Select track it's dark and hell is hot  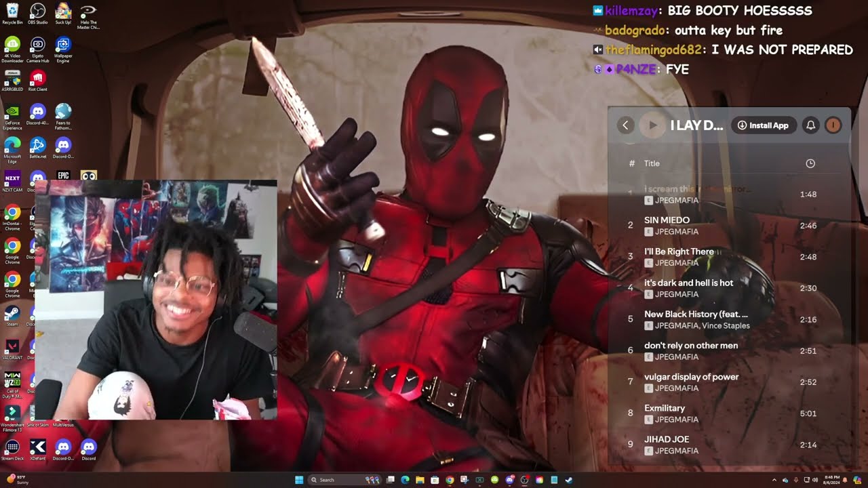click(x=729, y=288)
